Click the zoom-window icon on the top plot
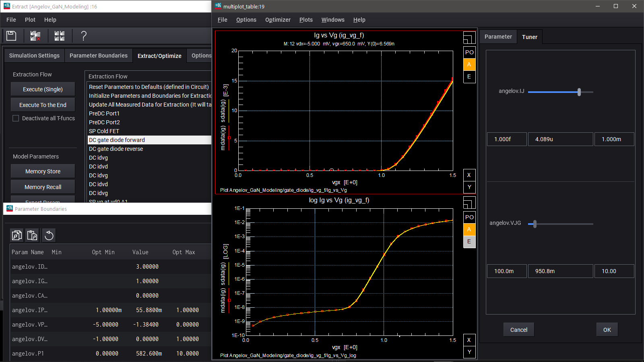The height and width of the screenshot is (362, 644). click(x=469, y=38)
